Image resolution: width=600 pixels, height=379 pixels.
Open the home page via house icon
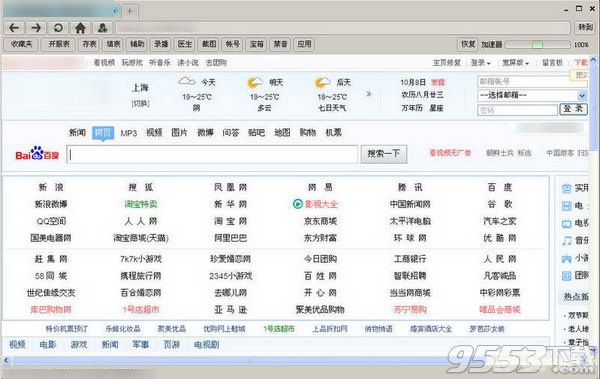point(80,28)
